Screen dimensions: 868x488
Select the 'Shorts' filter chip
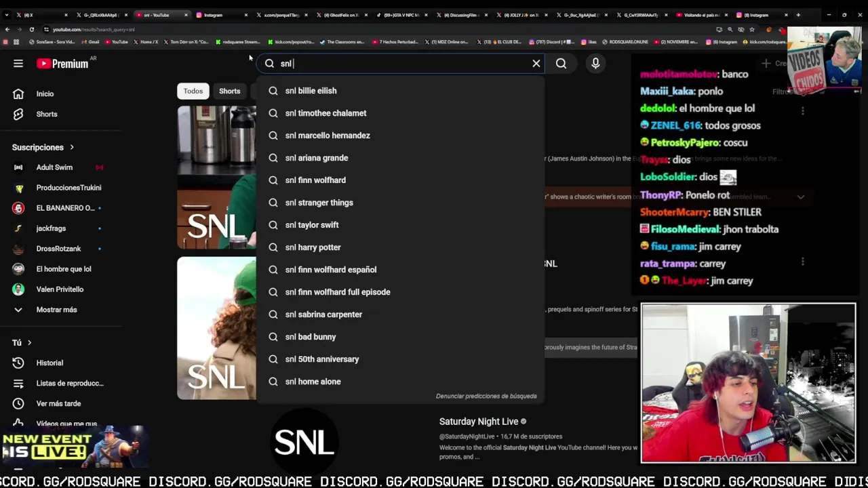pos(229,91)
